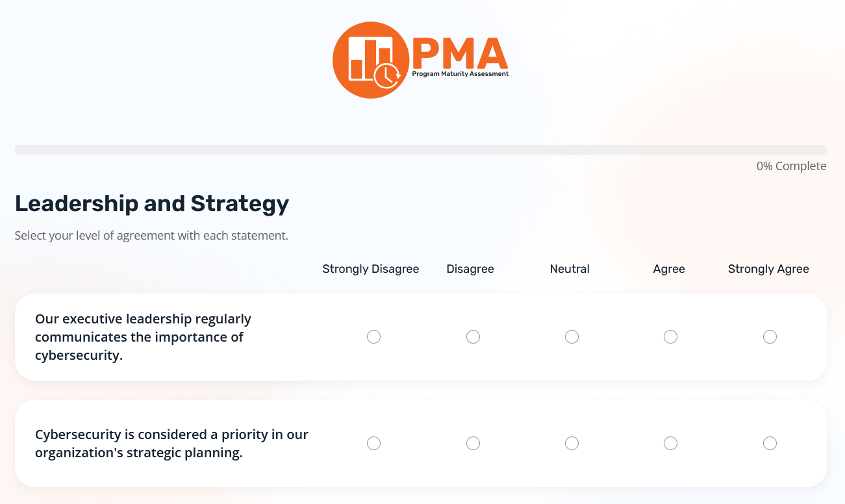Image resolution: width=845 pixels, height=504 pixels.
Task: Click the progress bar at the top
Action: [421, 149]
